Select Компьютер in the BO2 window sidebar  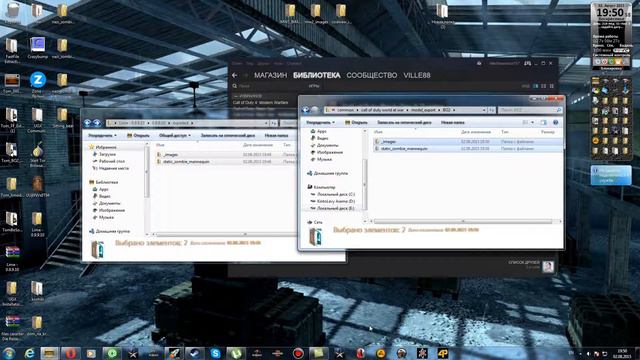[324, 187]
